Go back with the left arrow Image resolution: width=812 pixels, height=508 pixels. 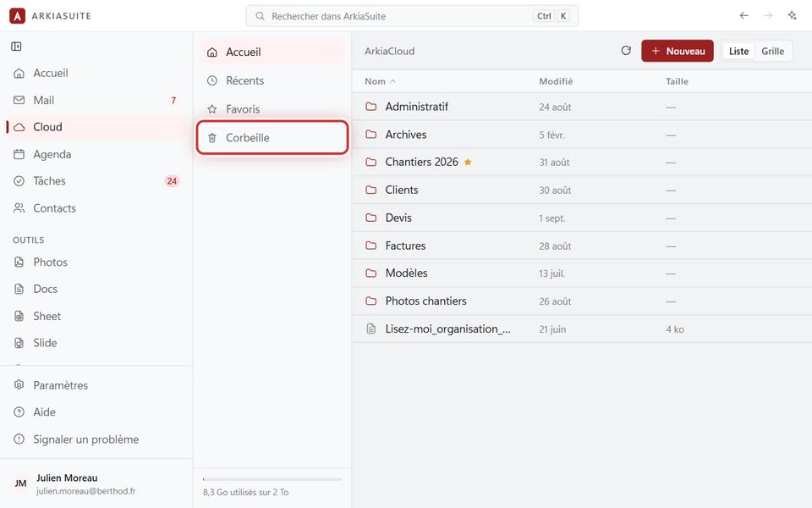point(743,15)
